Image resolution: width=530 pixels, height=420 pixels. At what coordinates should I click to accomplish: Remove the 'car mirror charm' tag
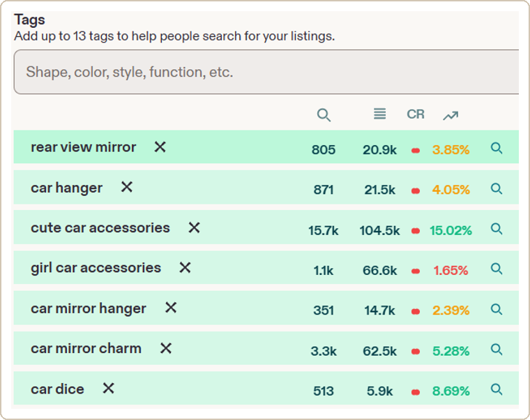(166, 348)
